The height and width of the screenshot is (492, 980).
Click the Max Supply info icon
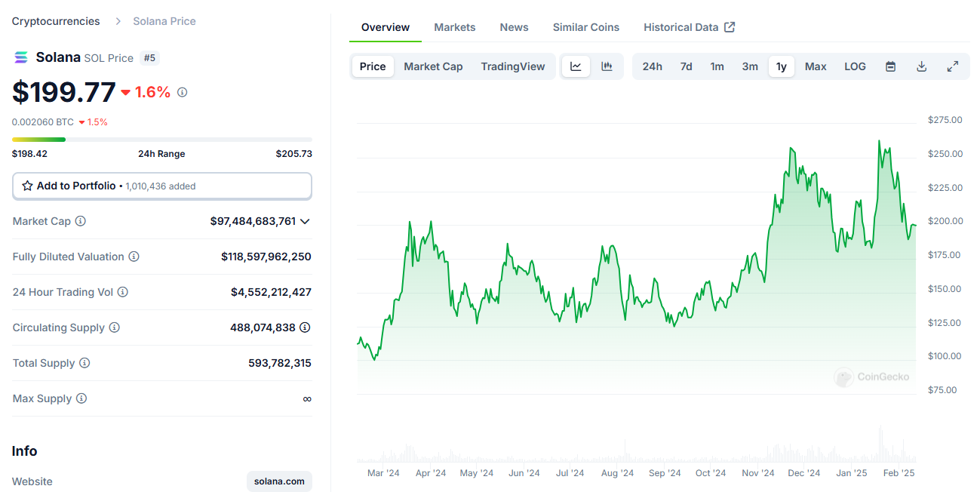81,398
